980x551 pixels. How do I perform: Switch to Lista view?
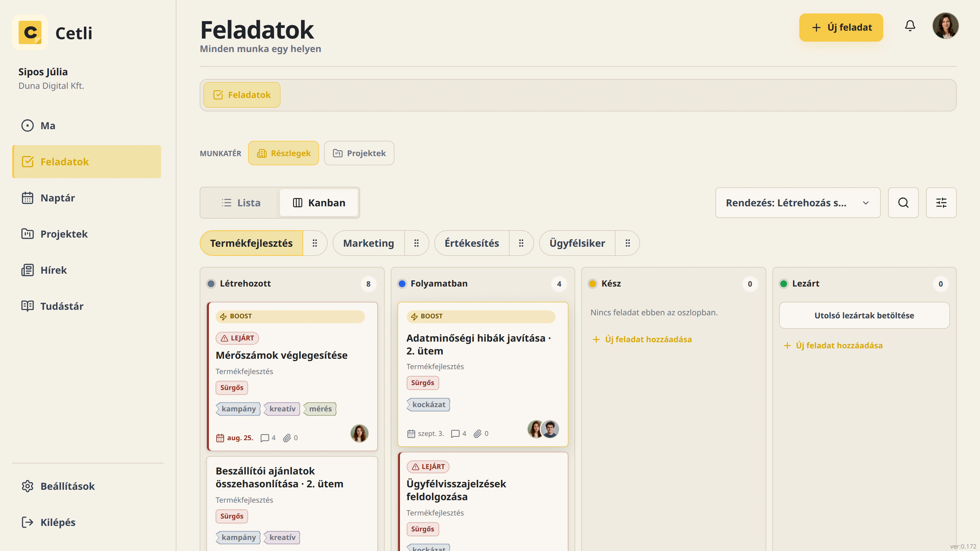pos(241,203)
